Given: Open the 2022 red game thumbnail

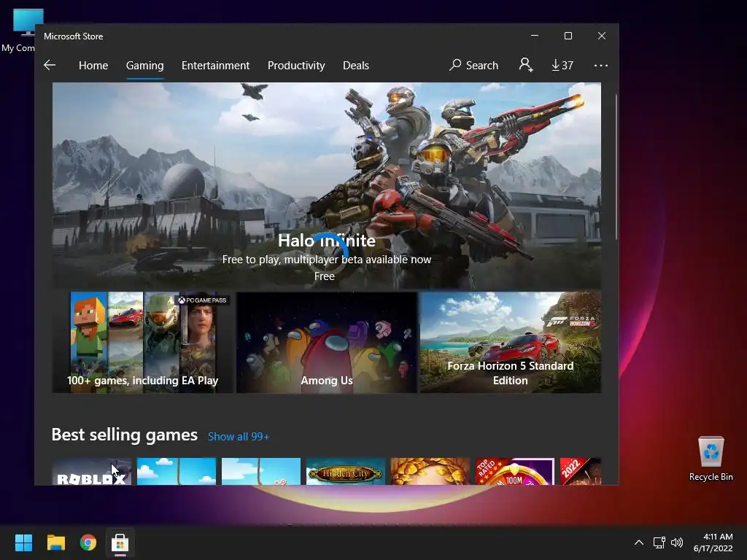Looking at the screenshot, I should point(580,472).
